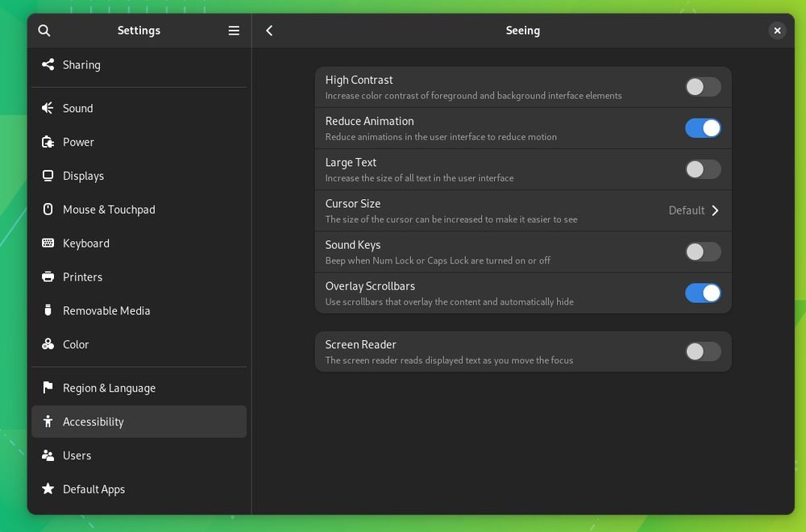Select the Accessibility person icon
The image size is (806, 532).
[47, 422]
